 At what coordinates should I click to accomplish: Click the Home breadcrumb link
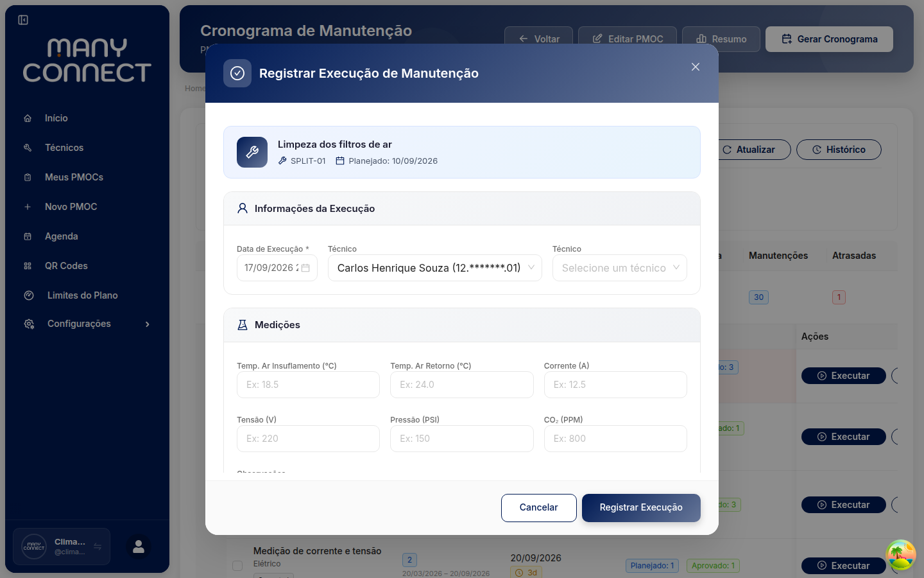coord(195,89)
